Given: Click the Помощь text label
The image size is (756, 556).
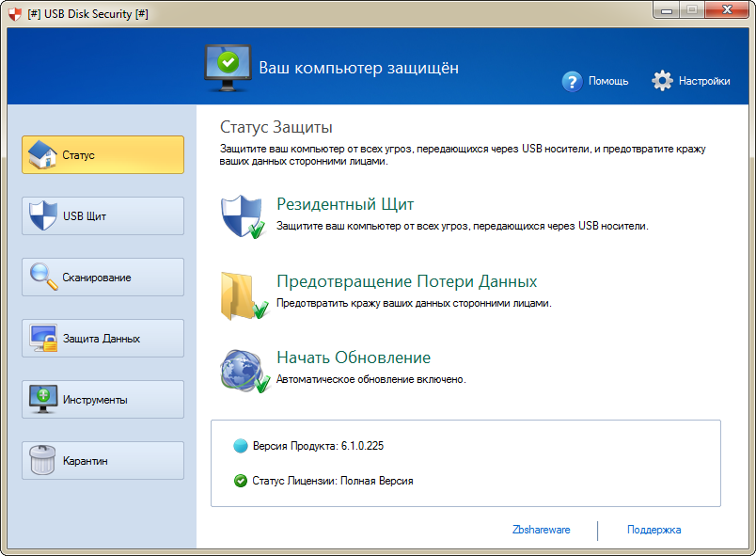Looking at the screenshot, I should click(x=608, y=81).
